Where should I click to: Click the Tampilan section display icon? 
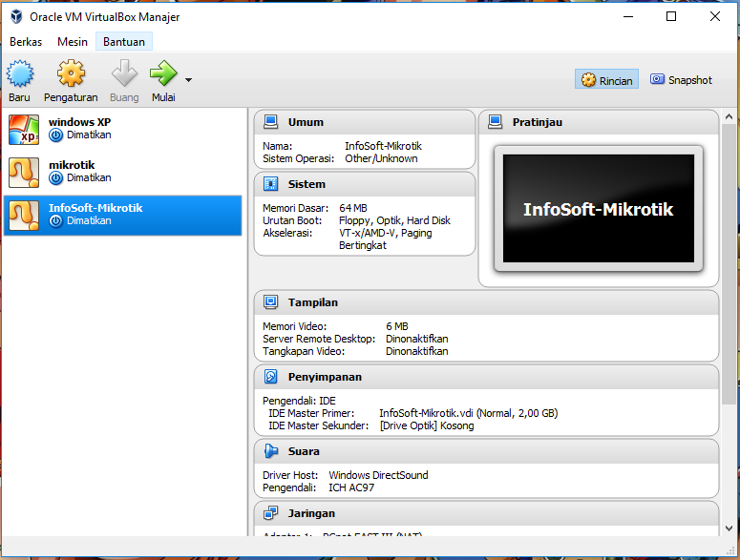point(271,302)
